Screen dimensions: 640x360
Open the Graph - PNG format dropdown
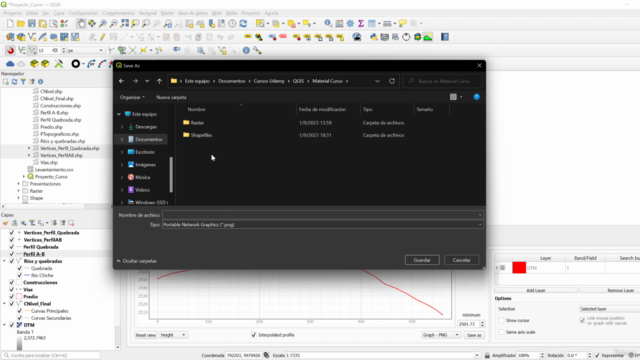[441, 335]
